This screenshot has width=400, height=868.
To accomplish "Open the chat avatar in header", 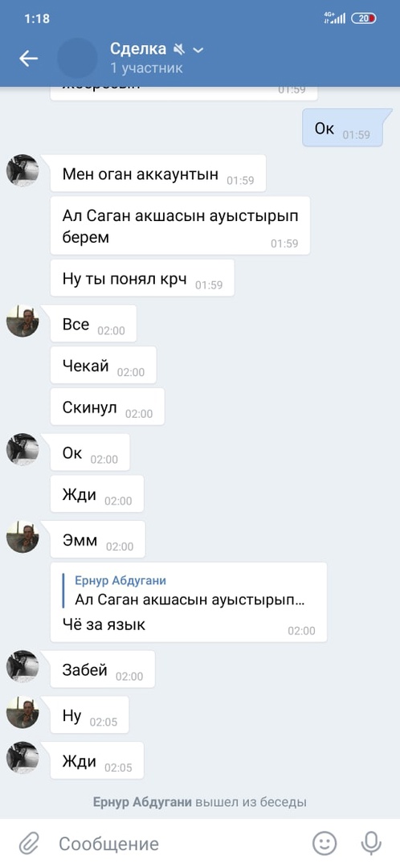I will (77, 58).
